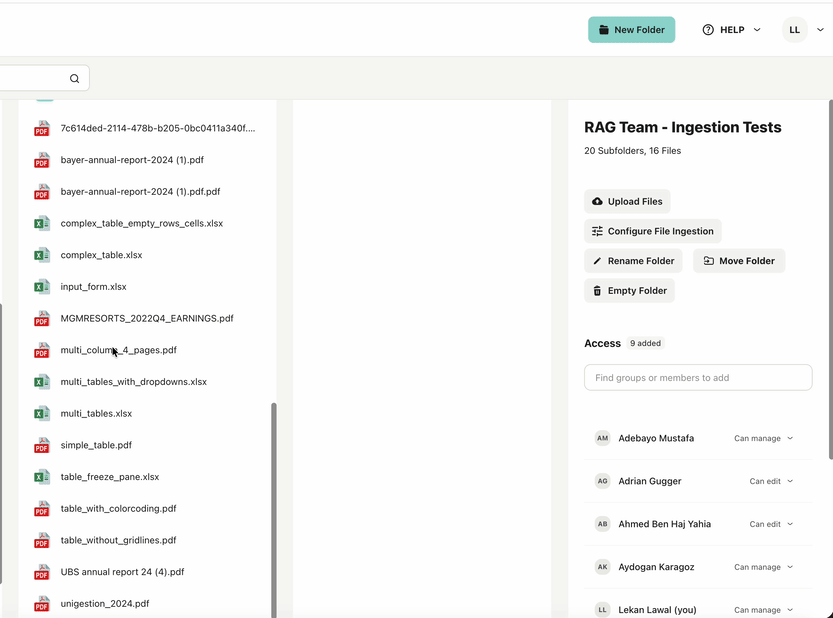
Task: Click the Excel icon beside table_freeze_pane.xlsx
Action: pyautogui.click(x=42, y=477)
